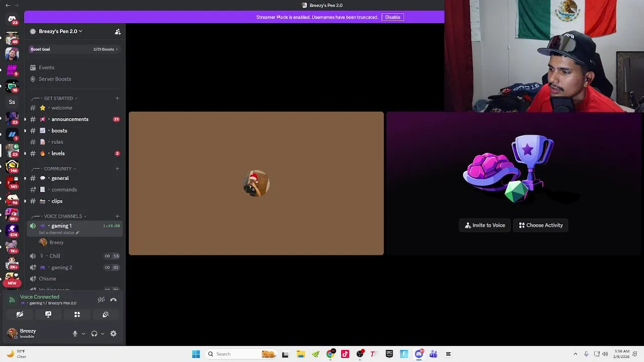Go back with top-left arrow
Screen dimensions: 644x362
pos(8,5)
